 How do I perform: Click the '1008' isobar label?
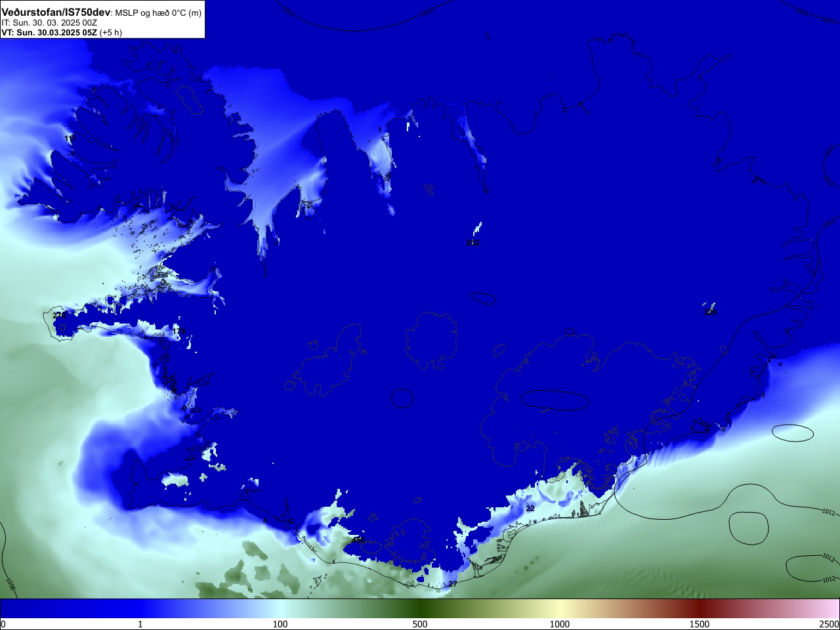pyautogui.click(x=10, y=583)
